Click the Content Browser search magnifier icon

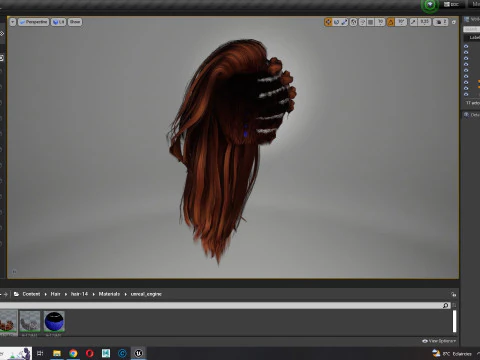[x=446, y=305]
